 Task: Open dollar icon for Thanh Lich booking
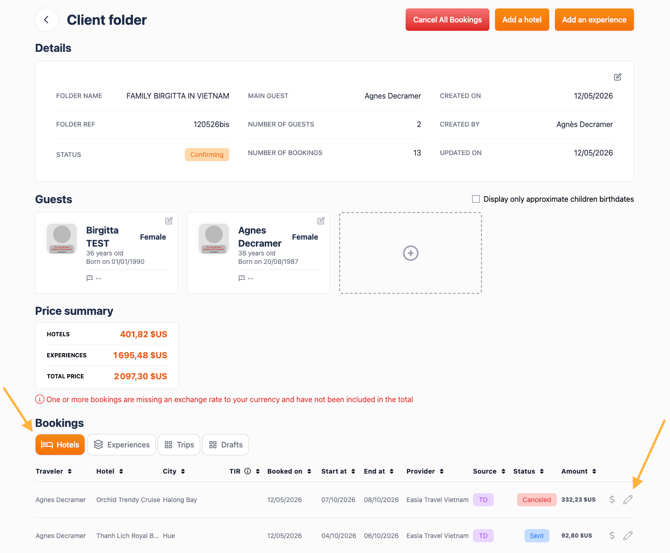[x=612, y=535]
